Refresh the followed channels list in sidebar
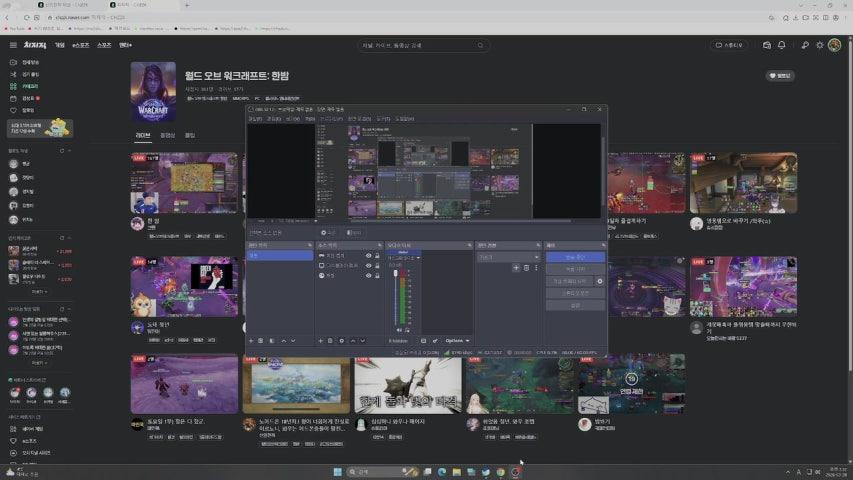This screenshot has height=480, width=853. click(x=61, y=151)
